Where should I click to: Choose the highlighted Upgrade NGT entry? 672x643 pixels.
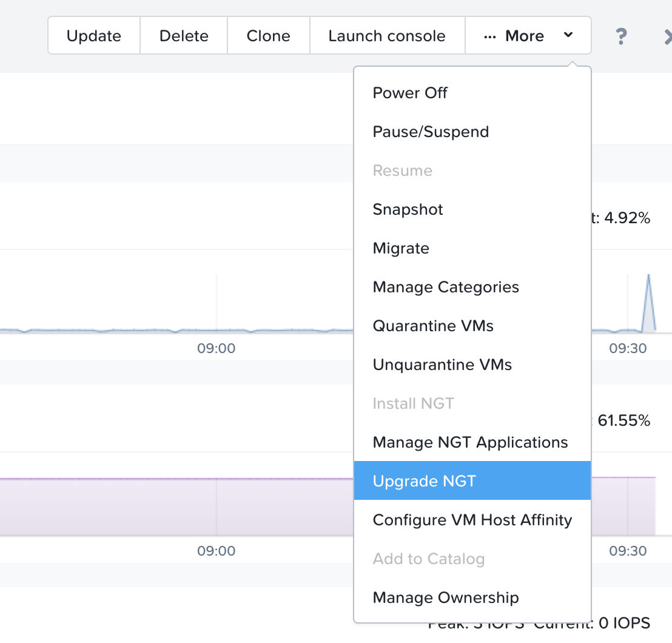(x=472, y=480)
